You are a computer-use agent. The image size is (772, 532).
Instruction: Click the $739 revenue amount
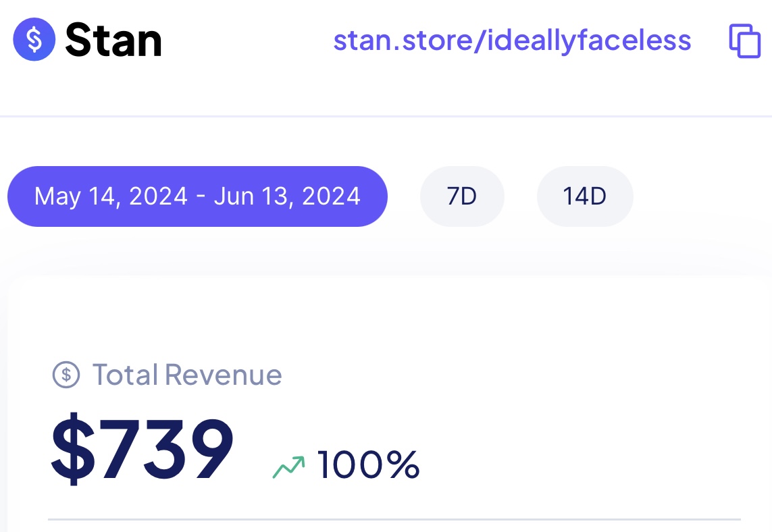(x=143, y=448)
